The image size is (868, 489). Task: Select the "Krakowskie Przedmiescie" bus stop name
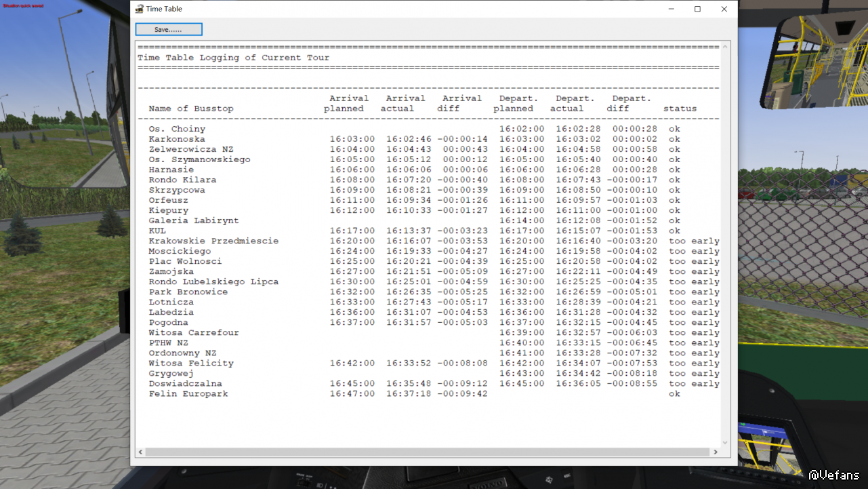click(x=213, y=241)
